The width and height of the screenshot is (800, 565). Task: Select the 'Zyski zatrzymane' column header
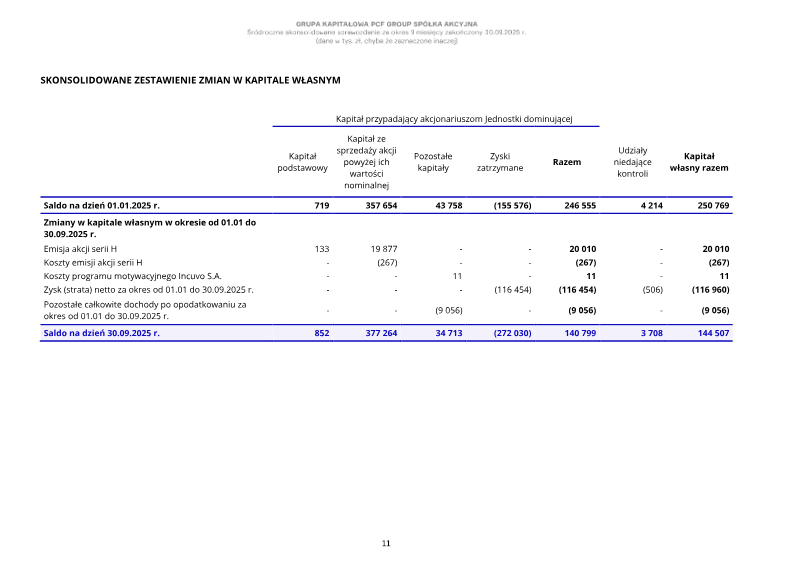pos(499,162)
